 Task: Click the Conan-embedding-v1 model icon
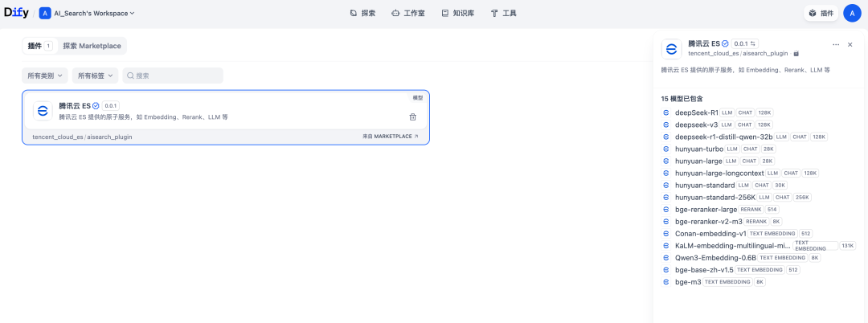[666, 233]
